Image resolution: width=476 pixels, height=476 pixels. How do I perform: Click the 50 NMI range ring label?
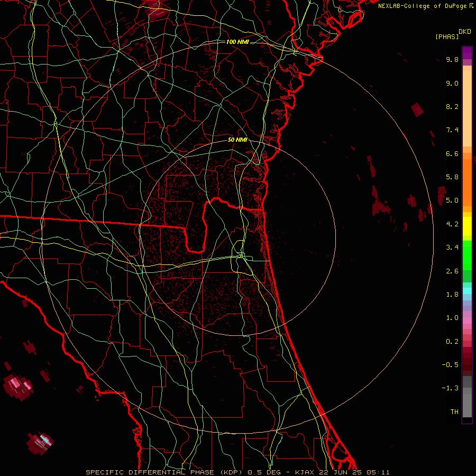(x=237, y=140)
